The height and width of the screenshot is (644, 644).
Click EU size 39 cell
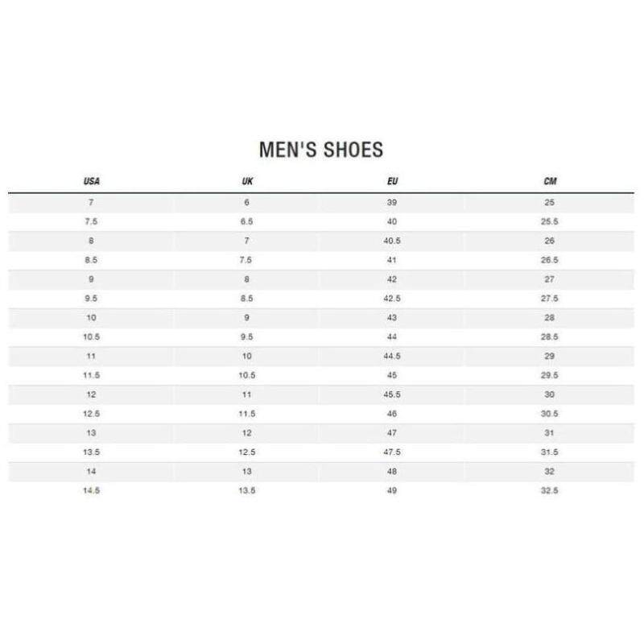coord(392,203)
